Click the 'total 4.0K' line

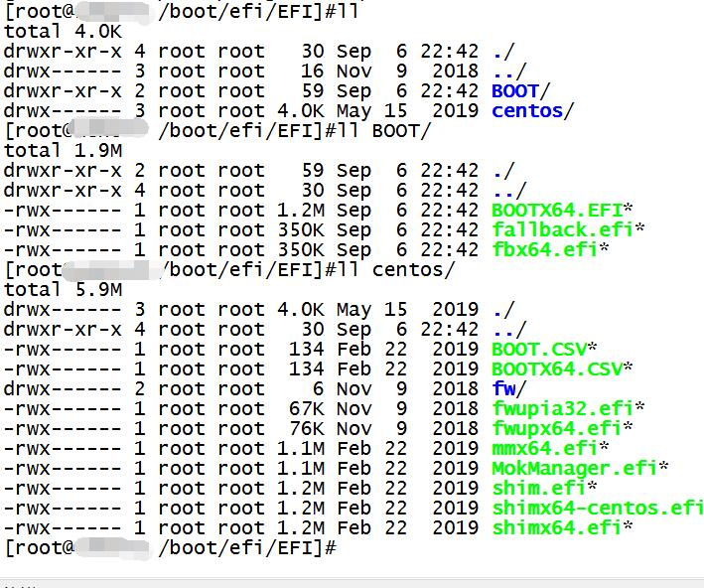click(x=63, y=32)
